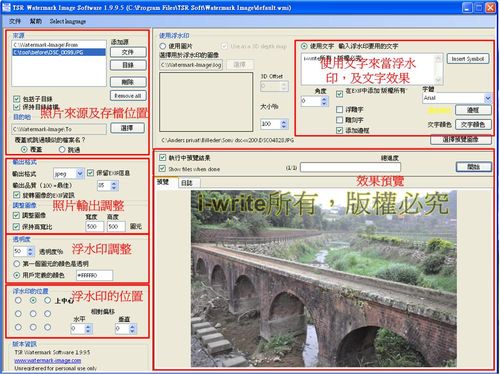Viewport: 500px width, 374px height.
Task: Toggle the 執行中預覽結果 checkbox
Action: coord(162,157)
